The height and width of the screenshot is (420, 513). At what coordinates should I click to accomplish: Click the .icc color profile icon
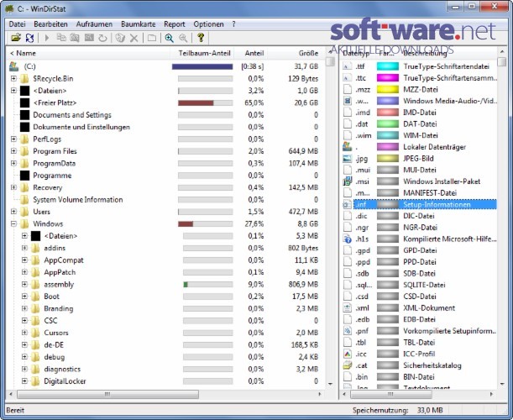point(347,354)
